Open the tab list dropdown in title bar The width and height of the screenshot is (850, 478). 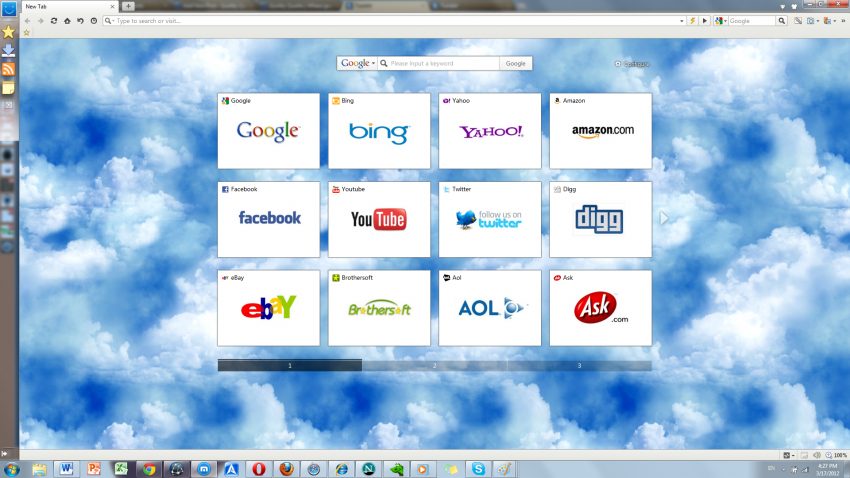783,7
